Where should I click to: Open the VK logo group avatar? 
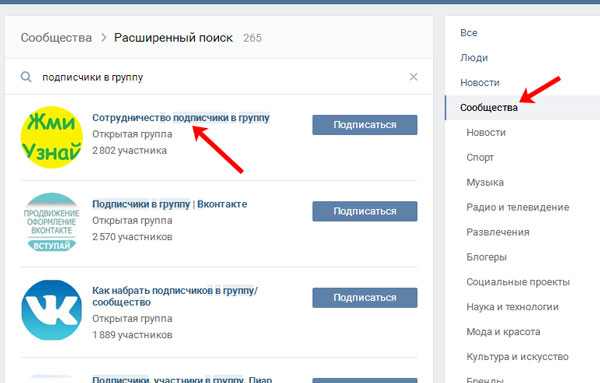click(x=52, y=310)
